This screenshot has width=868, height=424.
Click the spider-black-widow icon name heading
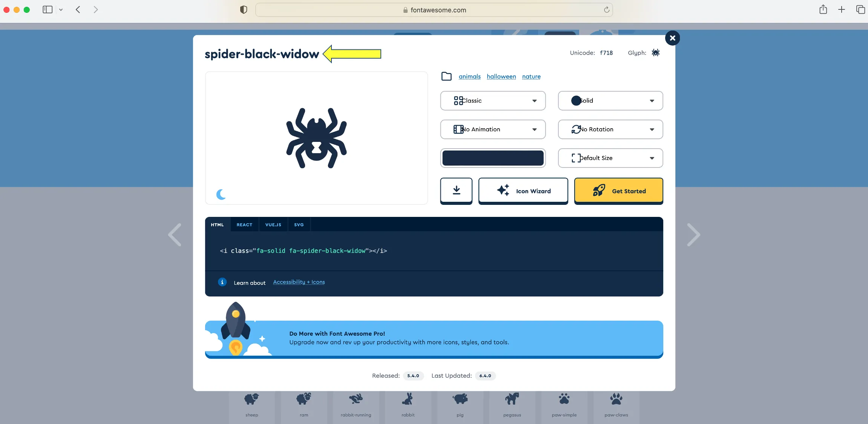pyautogui.click(x=262, y=54)
